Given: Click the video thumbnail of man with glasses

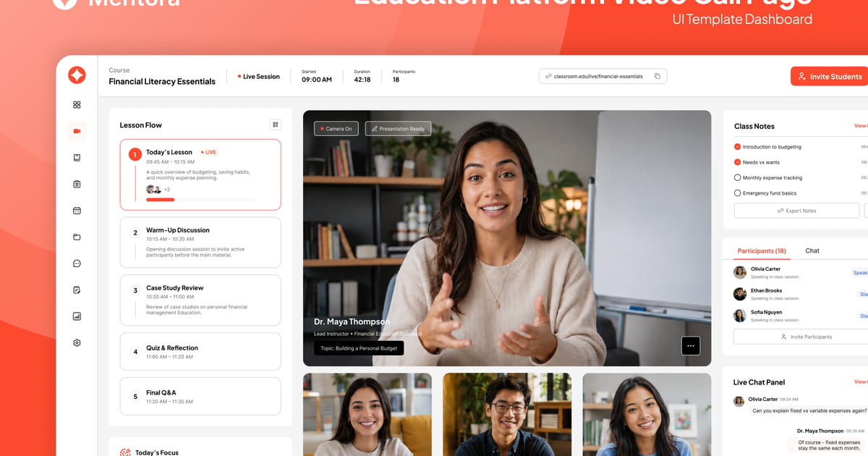Looking at the screenshot, I should click(507, 415).
